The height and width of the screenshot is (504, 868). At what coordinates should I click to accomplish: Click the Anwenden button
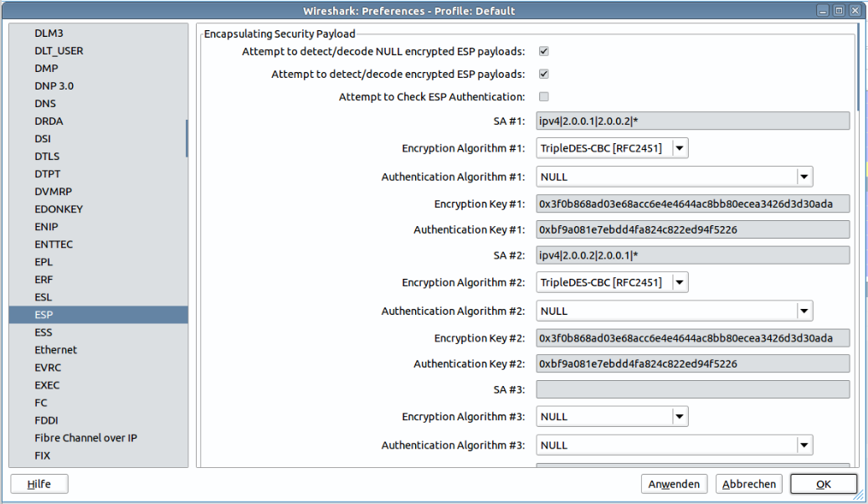[674, 484]
